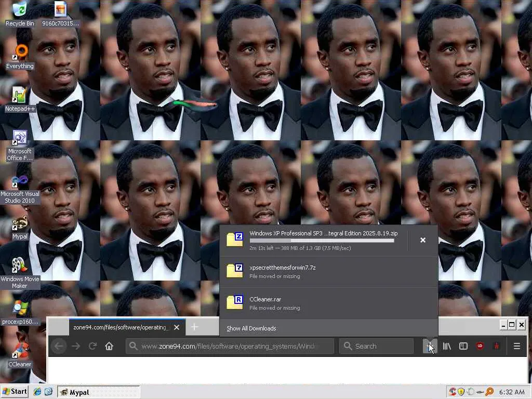Open Microsoft Visual Studio 2010 shortcut
This screenshot has height=399, width=532.
[20, 189]
